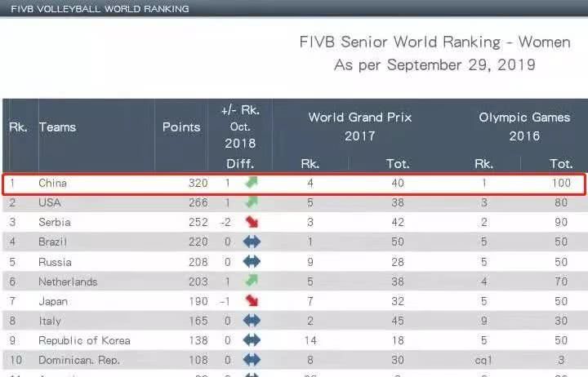588x377 pixels.
Task: Click China's 320 points value
Action: pyautogui.click(x=198, y=183)
